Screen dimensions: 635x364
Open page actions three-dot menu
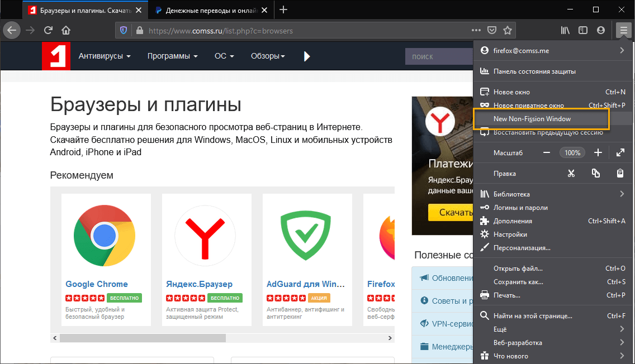(x=476, y=30)
